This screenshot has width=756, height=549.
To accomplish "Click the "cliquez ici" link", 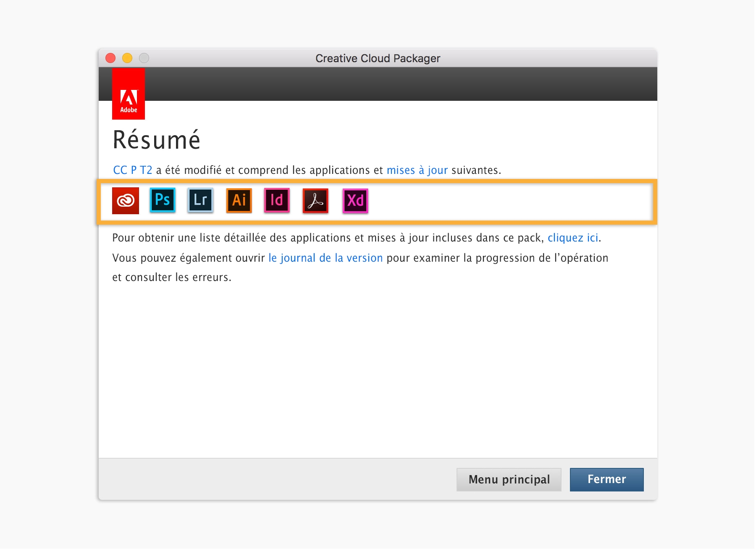I will tap(573, 238).
